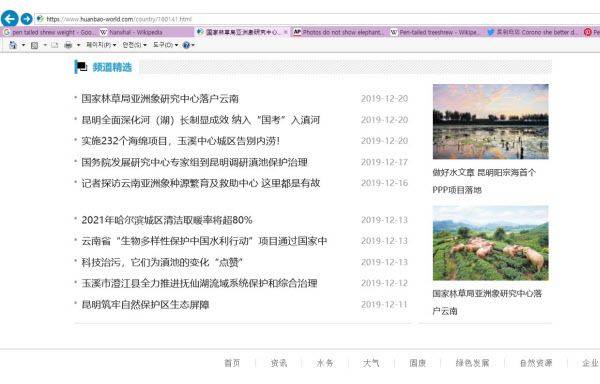600x384 pixels.
Task: Go to 水务 in footer navigation
Action: point(325,363)
